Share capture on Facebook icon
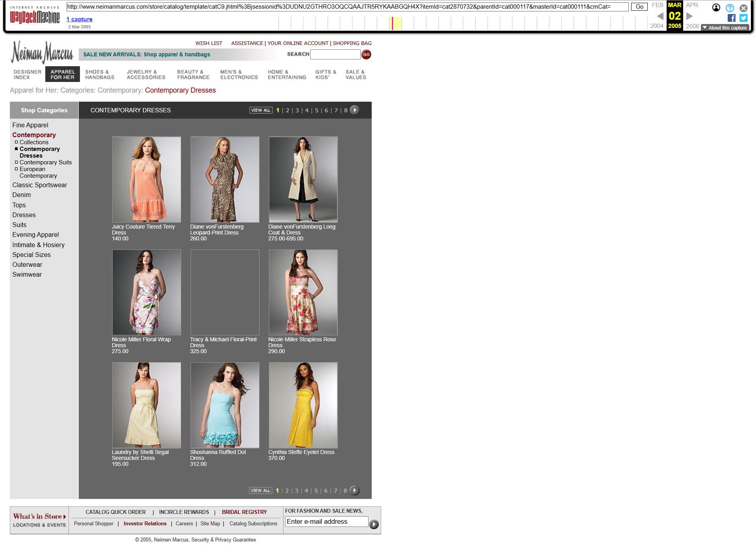 tap(732, 18)
